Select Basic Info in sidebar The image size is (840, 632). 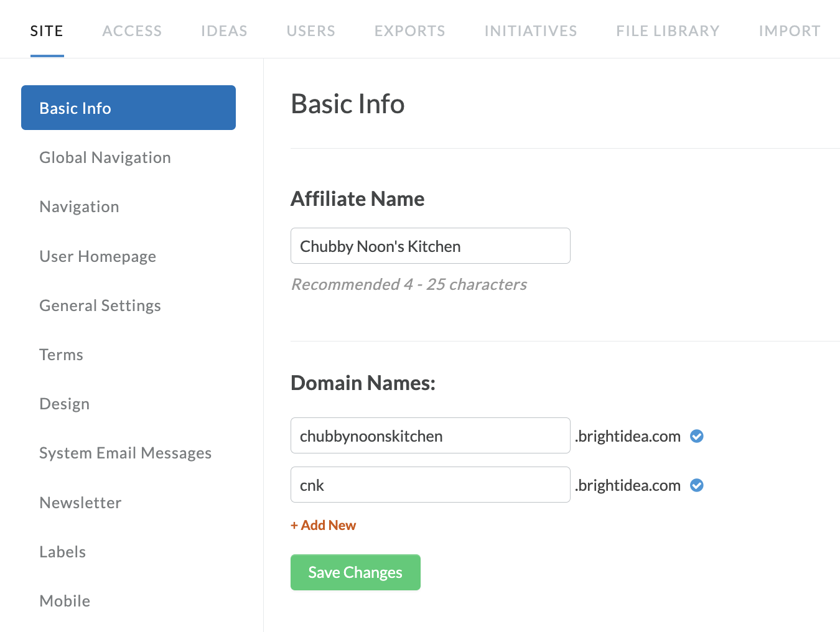click(128, 108)
